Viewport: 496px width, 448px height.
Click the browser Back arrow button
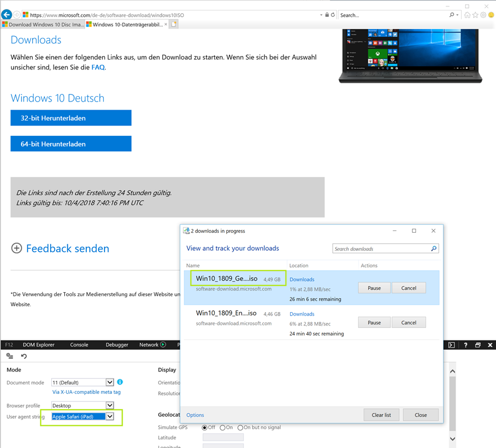click(x=7, y=15)
